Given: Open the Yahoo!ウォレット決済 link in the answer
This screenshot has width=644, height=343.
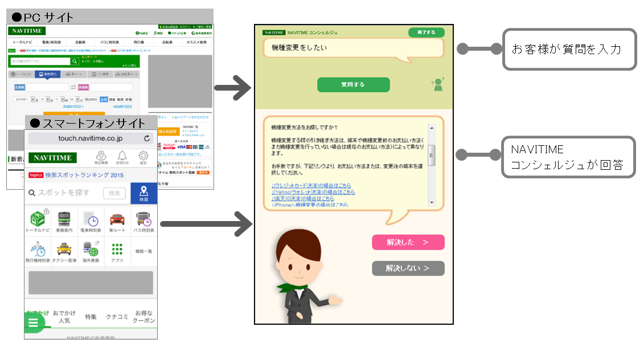Looking at the screenshot, I should pos(313,192).
